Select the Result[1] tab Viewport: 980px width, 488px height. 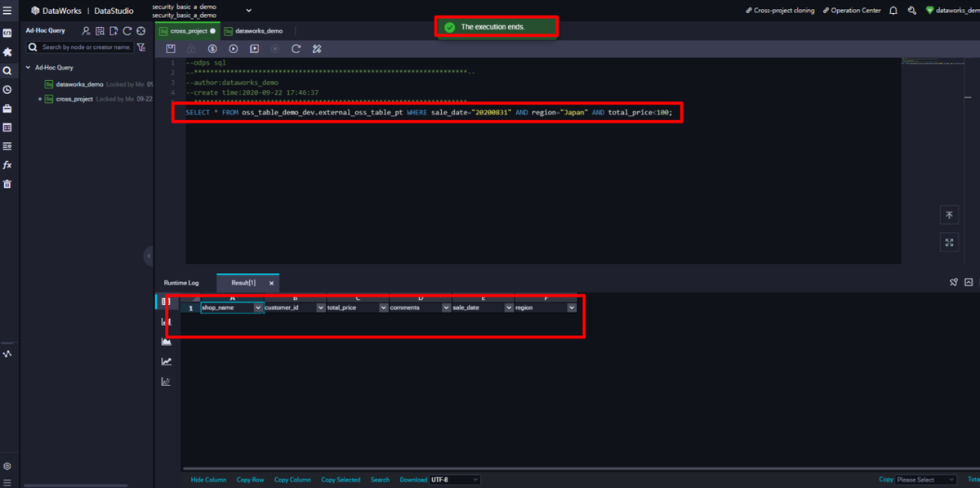coord(243,283)
